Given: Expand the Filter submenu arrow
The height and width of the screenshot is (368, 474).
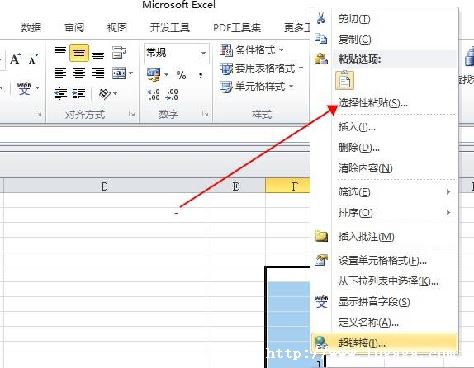Looking at the screenshot, I should point(448,192).
